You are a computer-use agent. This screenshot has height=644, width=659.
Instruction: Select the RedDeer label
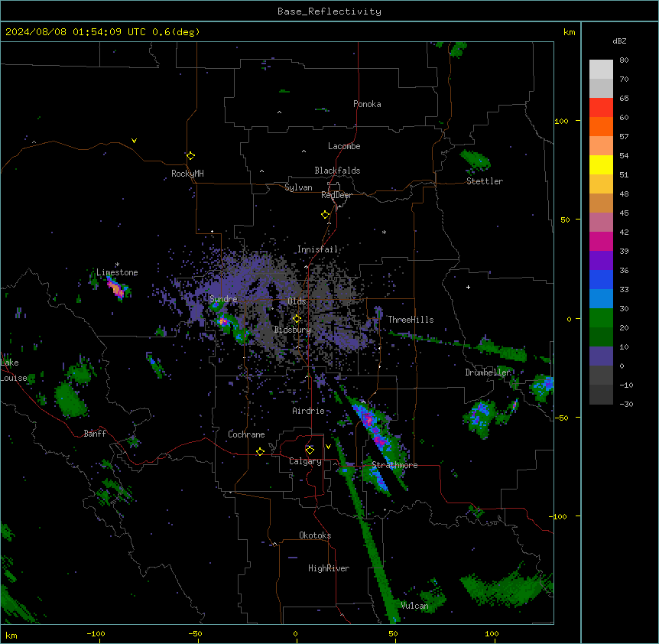[336, 195]
